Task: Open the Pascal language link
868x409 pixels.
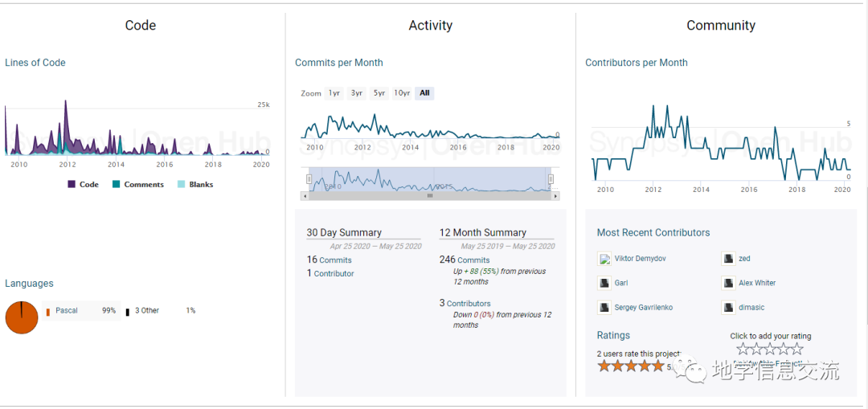Action: [x=67, y=310]
